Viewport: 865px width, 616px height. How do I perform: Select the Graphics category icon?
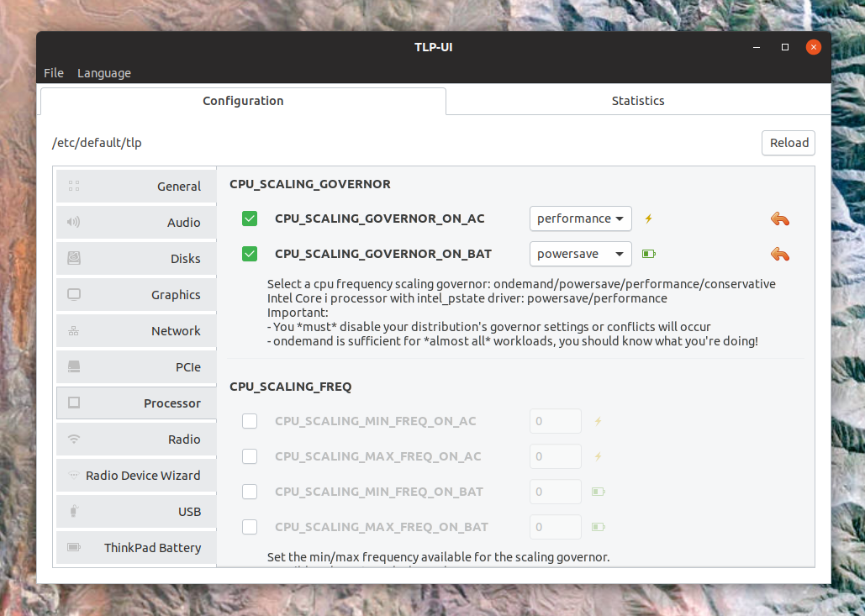[x=74, y=294]
